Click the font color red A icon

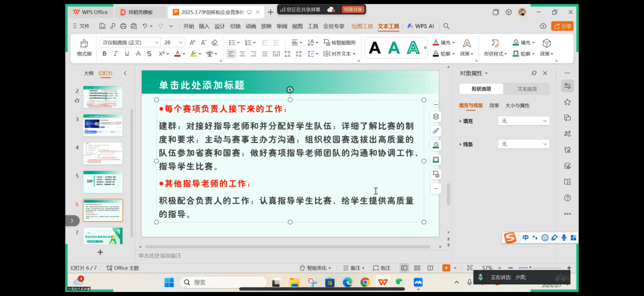coord(178,54)
